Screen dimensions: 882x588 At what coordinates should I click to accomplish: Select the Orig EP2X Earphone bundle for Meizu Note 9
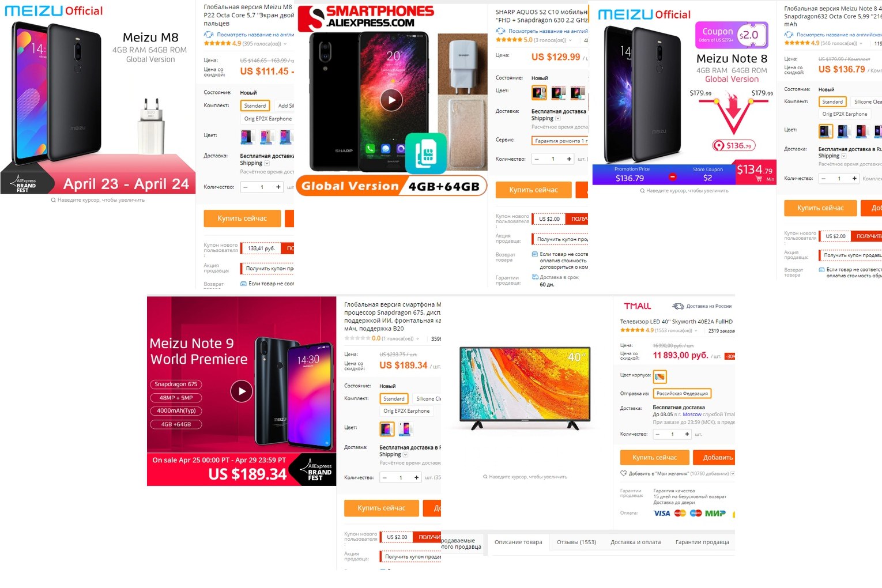[406, 411]
